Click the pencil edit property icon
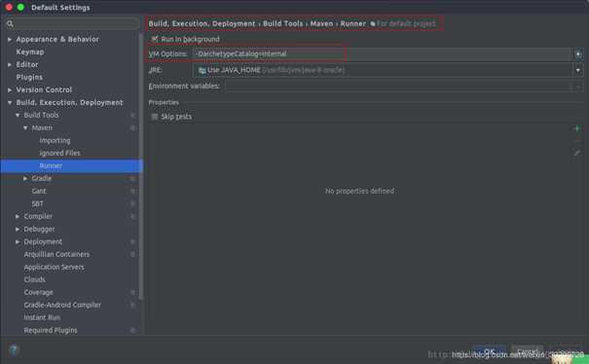This screenshot has width=589, height=364. click(x=577, y=153)
